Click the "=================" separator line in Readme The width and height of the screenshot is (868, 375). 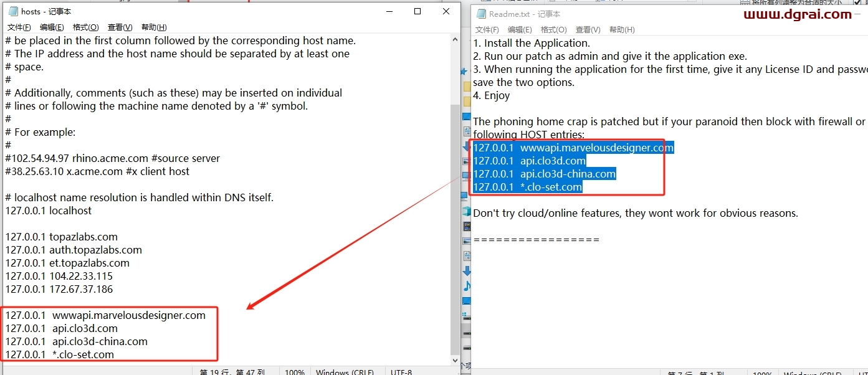pos(537,239)
